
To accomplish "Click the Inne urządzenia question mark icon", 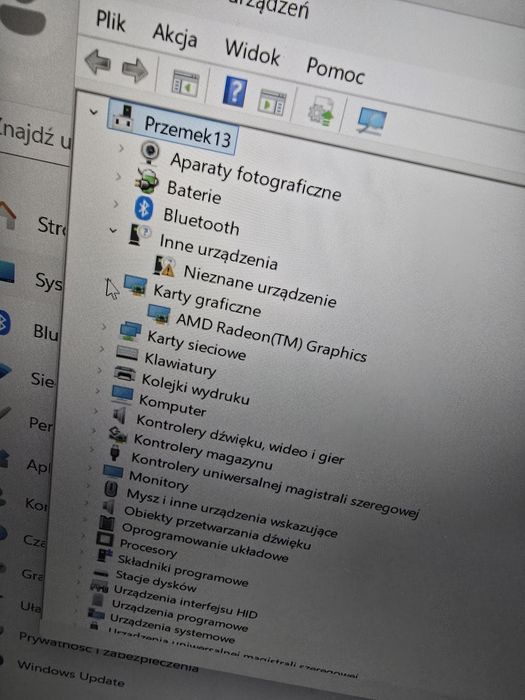I will coord(140,235).
